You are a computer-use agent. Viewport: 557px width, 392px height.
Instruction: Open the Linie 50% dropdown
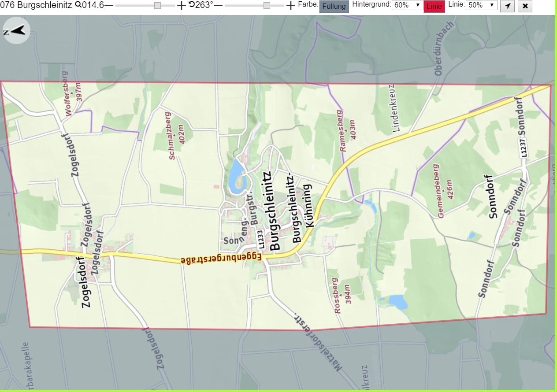(482, 5)
